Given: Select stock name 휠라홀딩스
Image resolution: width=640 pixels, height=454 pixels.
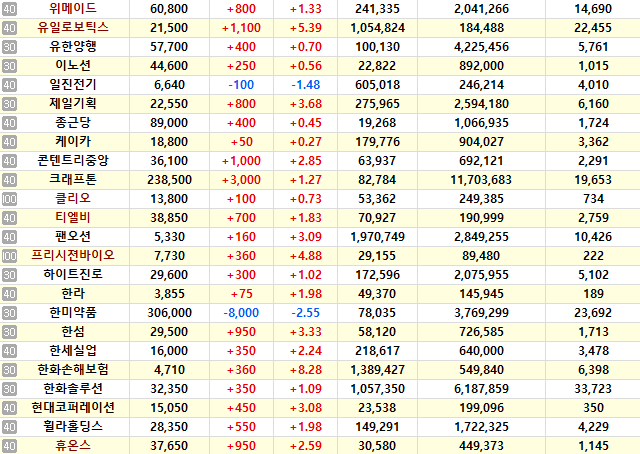Looking at the screenshot, I should coord(73,426).
